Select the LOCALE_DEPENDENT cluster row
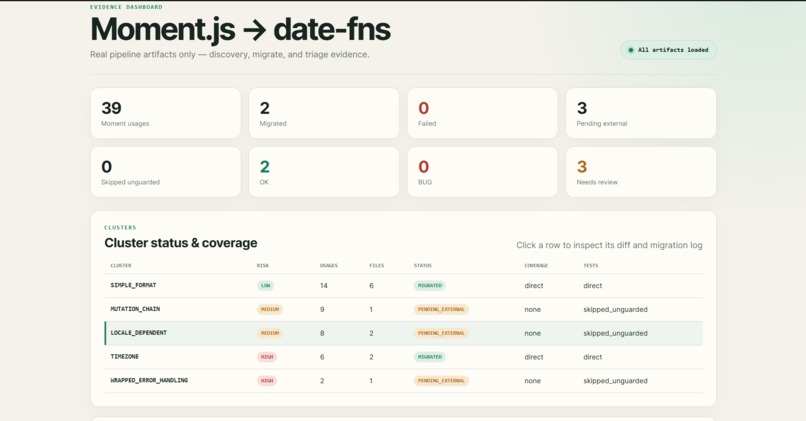This screenshot has height=421, width=806. (x=404, y=333)
